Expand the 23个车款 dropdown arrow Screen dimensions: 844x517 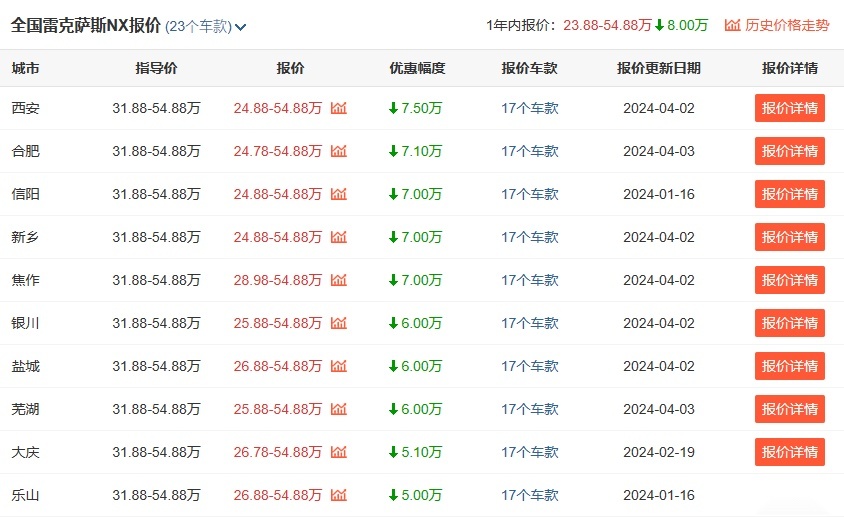coord(241,27)
